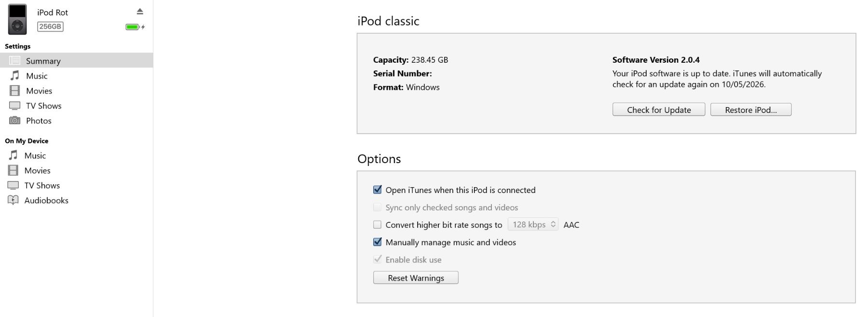Click the iPod classic device thumbnail

pyautogui.click(x=17, y=19)
